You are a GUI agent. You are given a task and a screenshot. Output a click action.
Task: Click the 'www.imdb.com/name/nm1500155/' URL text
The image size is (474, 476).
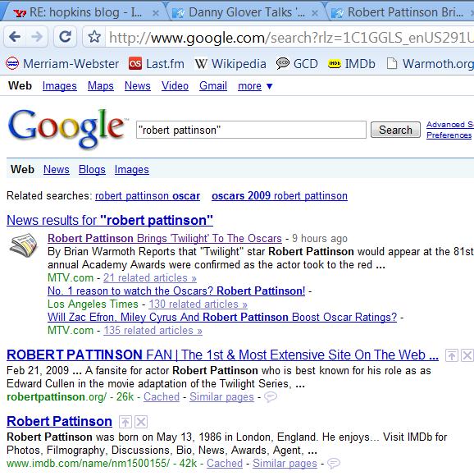coord(89,463)
